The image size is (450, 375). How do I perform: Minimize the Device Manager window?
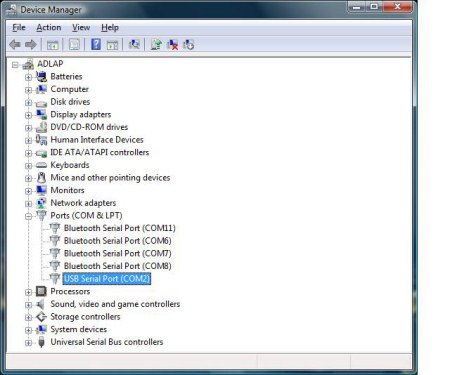pos(356,7)
